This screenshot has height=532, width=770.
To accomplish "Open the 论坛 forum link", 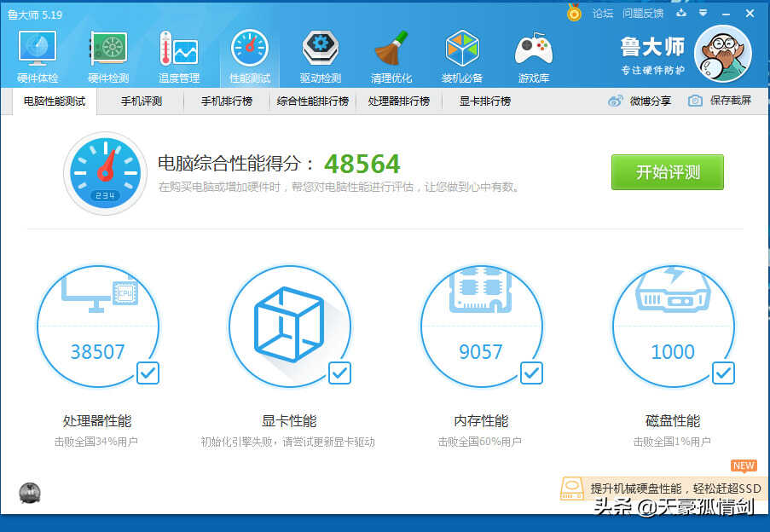I will click(603, 14).
